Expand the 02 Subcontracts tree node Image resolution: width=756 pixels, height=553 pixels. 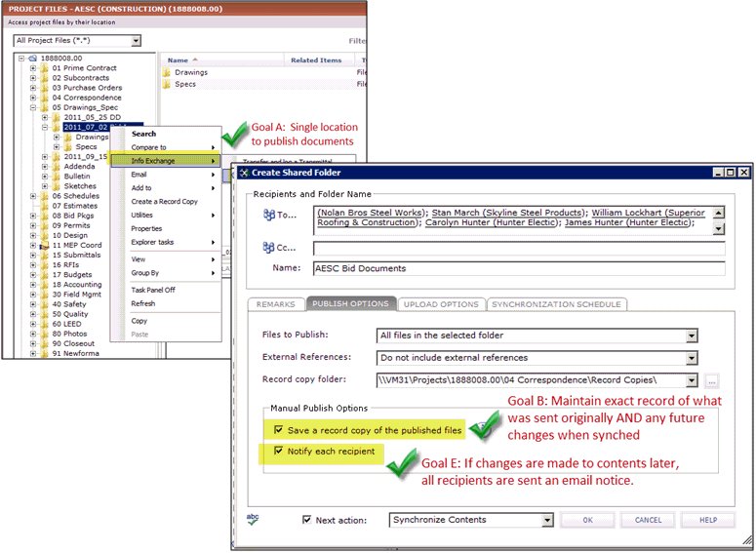[x=33, y=78]
